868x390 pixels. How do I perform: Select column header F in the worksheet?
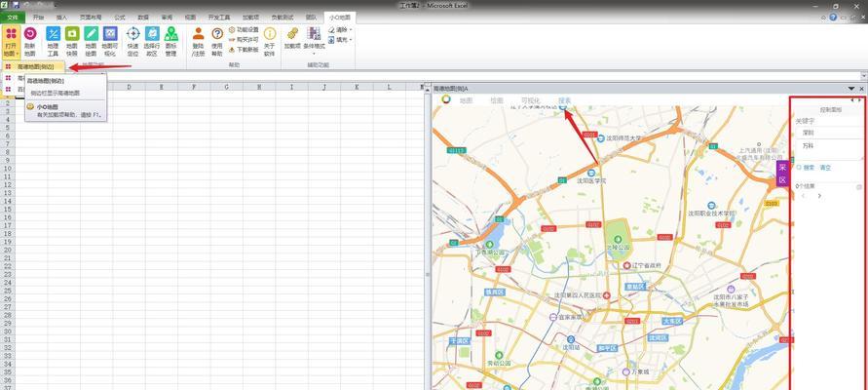pyautogui.click(x=194, y=87)
